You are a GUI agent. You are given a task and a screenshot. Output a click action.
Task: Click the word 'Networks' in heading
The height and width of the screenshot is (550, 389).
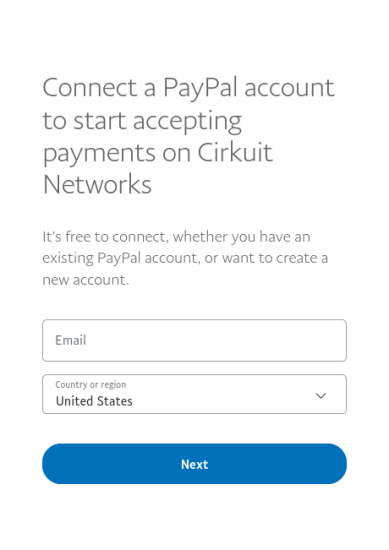(97, 184)
